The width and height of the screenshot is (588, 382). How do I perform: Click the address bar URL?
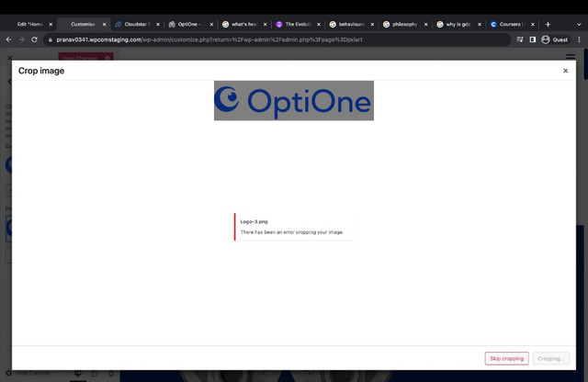[x=209, y=39]
